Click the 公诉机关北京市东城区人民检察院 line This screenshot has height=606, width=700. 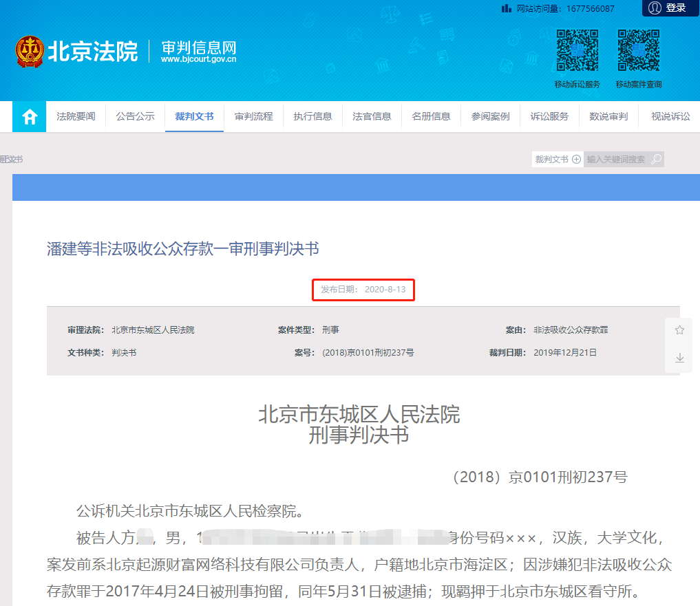[189, 511]
